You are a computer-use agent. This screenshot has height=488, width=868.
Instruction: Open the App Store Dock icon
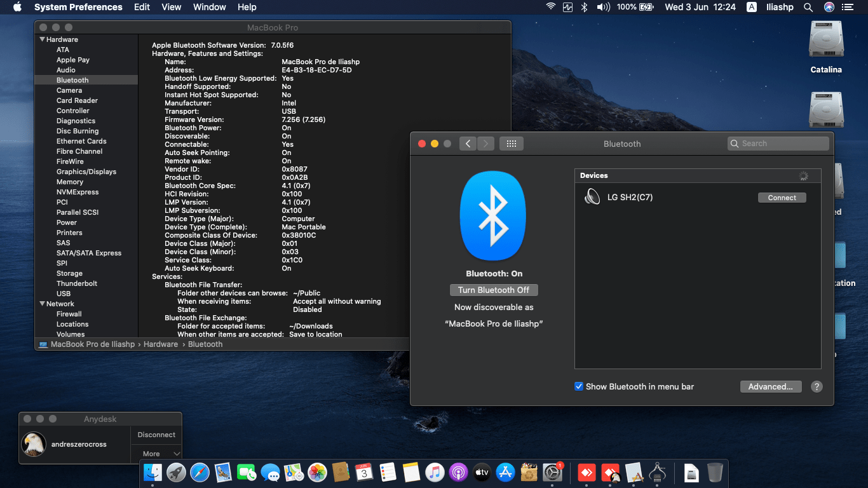pyautogui.click(x=505, y=472)
